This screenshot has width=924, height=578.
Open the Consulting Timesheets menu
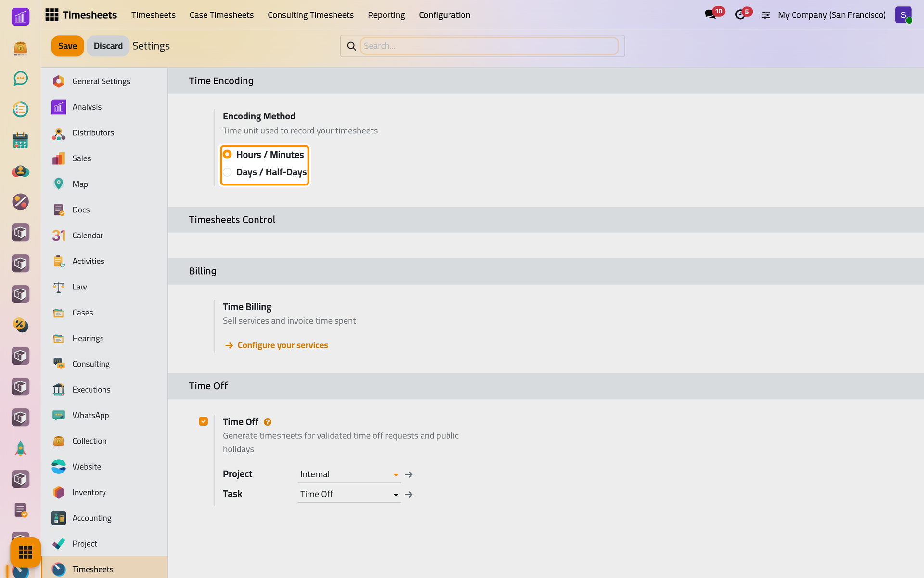coord(310,15)
